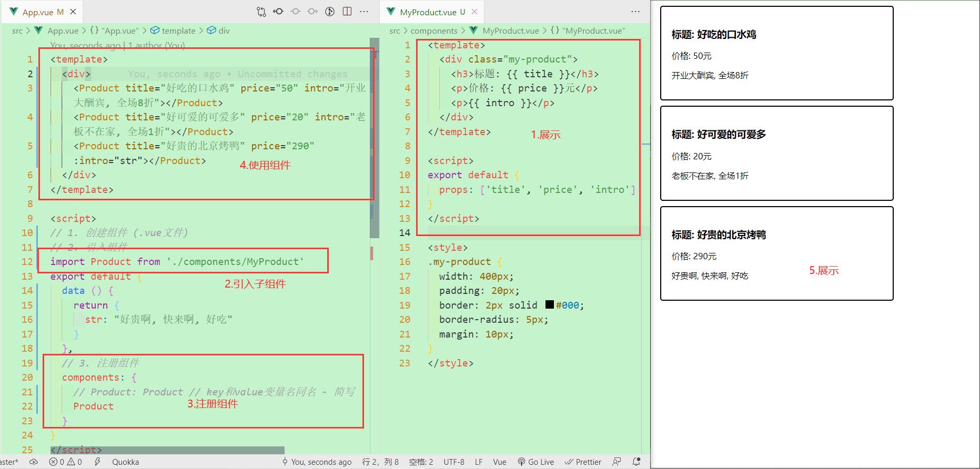Click "价格: 20元" in preview
Screen dimensions: 980x469
[691, 156]
